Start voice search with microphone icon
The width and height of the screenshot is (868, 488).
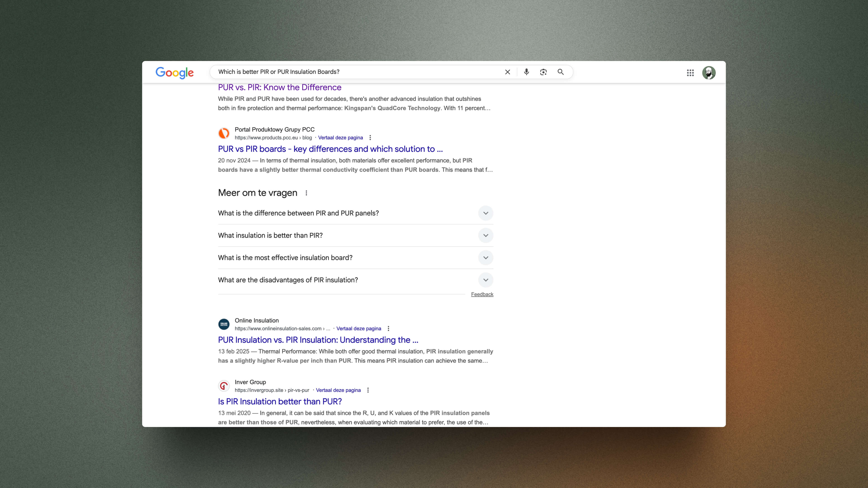(526, 72)
